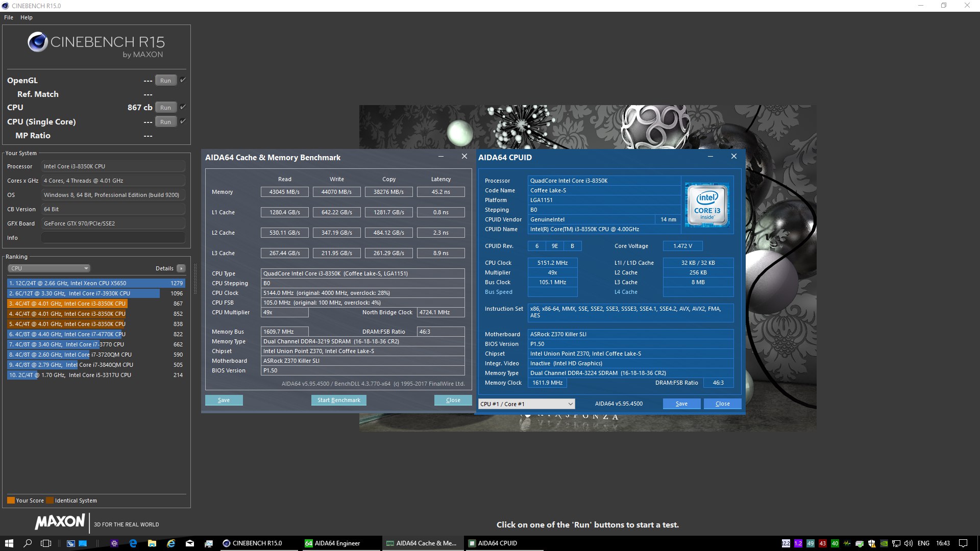980x551 pixels.
Task: Toggle the CPU test checkbox
Action: point(183,107)
